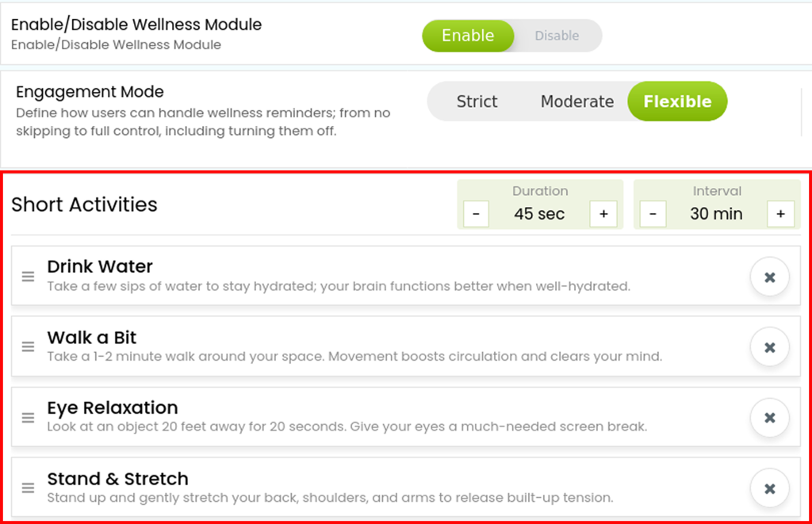
Task: Remove the Drink Water activity
Action: tap(769, 277)
